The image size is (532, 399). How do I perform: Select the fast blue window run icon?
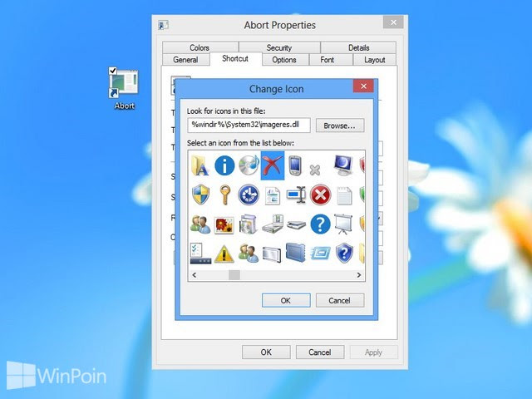pyautogui.click(x=320, y=253)
